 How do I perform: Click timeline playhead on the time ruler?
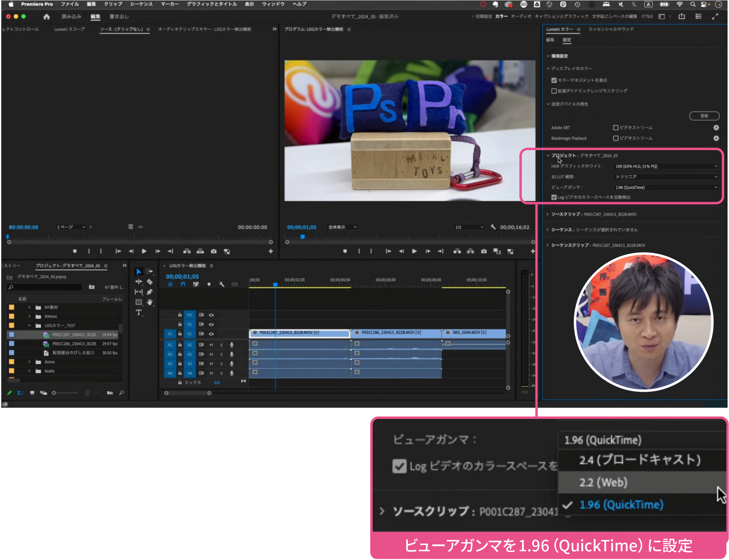tap(275, 285)
